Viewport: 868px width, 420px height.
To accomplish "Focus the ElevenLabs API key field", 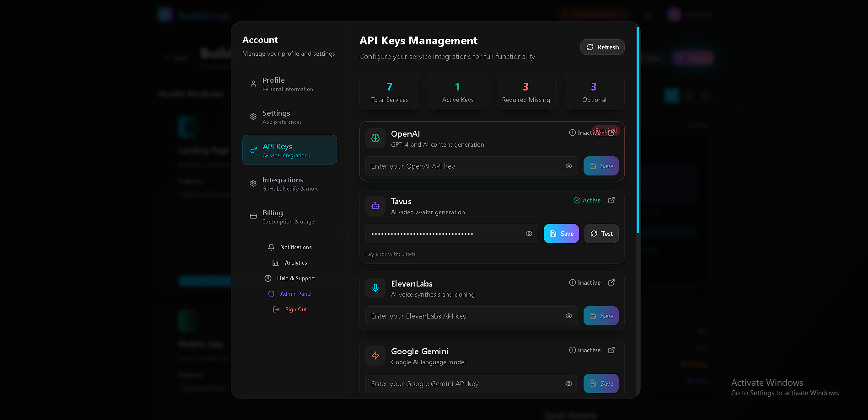I will coord(472,316).
